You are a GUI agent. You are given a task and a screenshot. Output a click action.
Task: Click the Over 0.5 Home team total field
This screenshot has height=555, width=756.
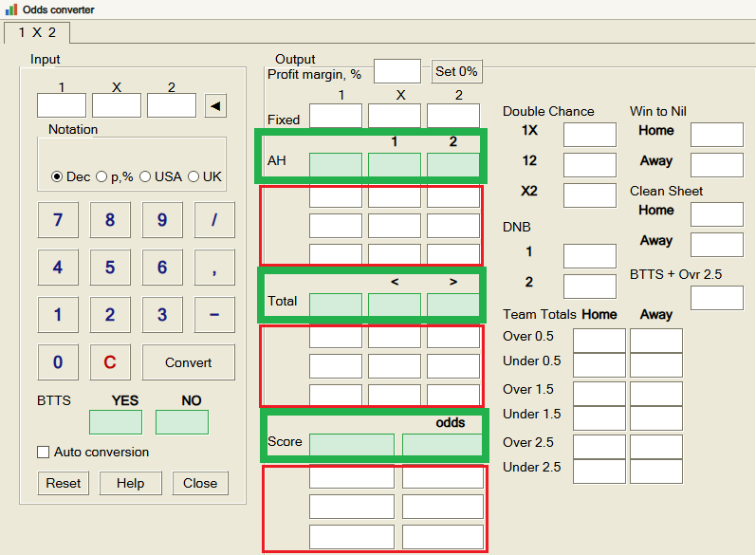click(x=599, y=341)
